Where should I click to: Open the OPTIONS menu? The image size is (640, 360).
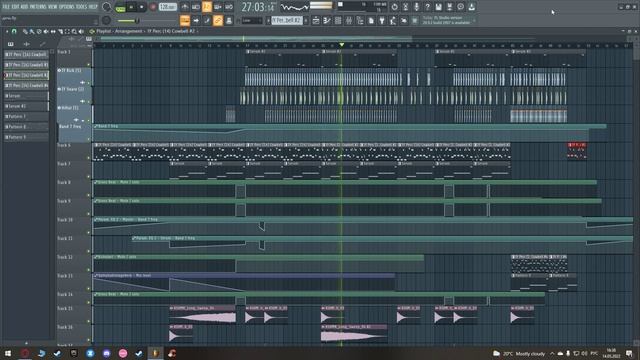(67, 7)
